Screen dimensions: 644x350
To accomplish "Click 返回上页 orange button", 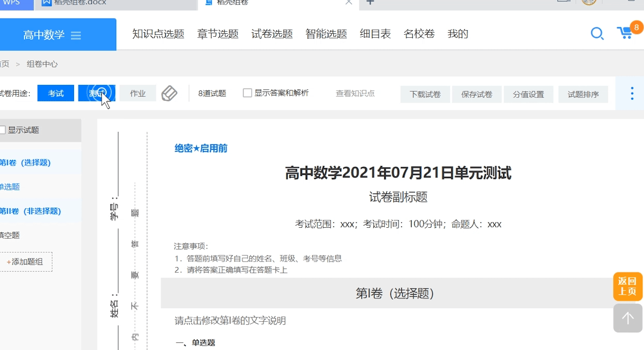I will [x=628, y=286].
